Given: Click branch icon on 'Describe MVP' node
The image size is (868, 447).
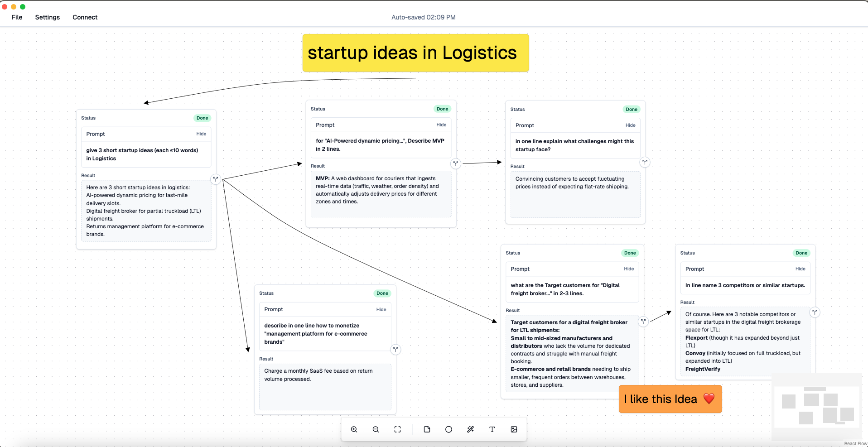Looking at the screenshot, I should [456, 163].
